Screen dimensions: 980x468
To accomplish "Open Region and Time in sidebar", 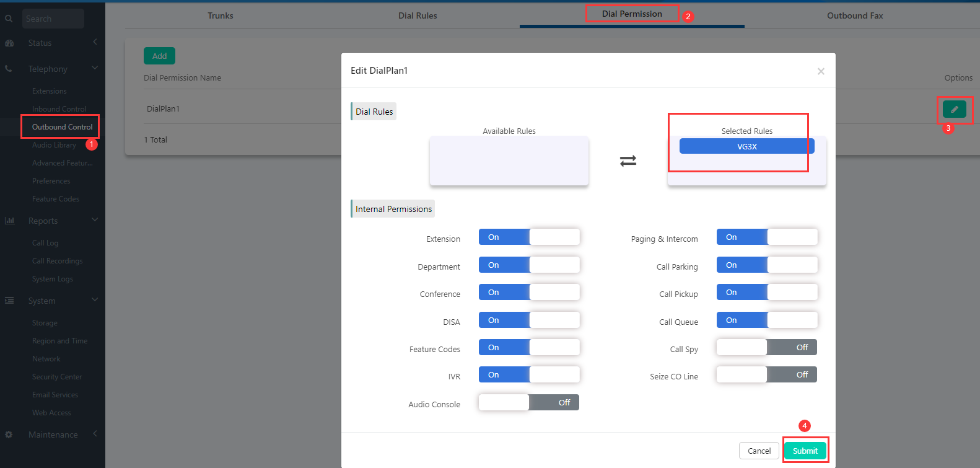I will coord(60,341).
